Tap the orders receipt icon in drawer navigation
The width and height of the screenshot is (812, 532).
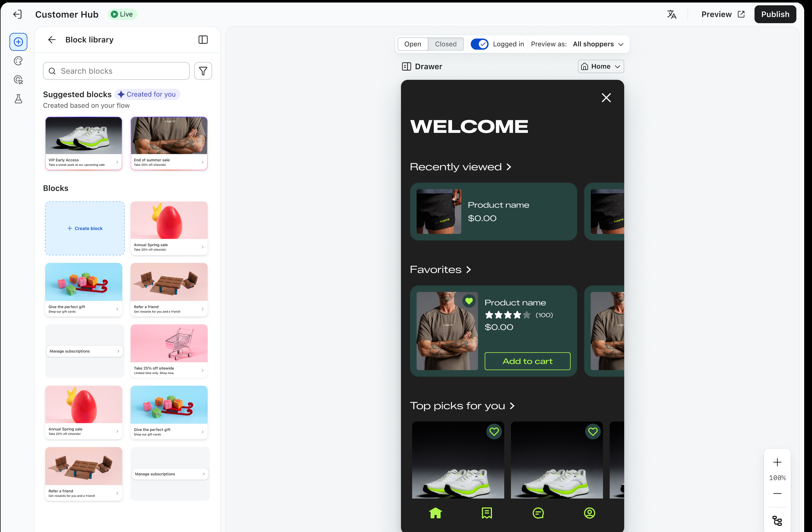487,513
